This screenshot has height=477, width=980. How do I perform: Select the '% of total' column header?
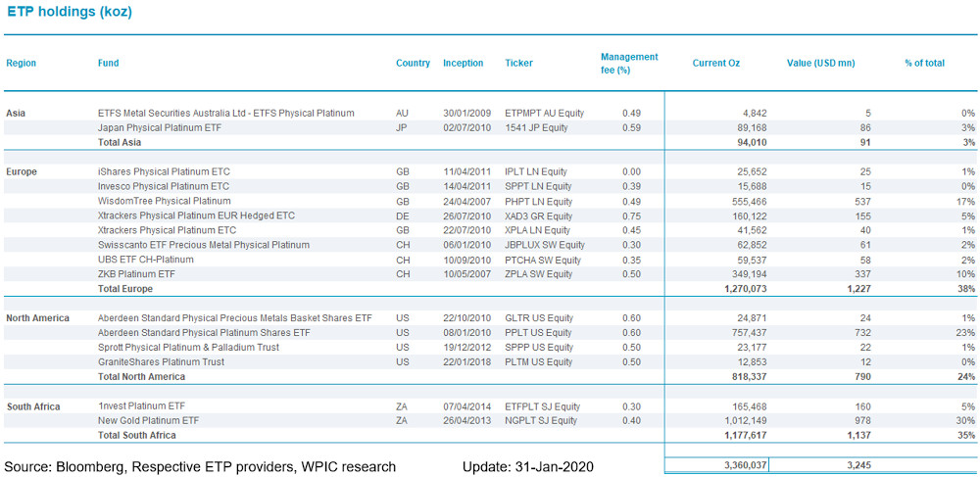(x=924, y=63)
